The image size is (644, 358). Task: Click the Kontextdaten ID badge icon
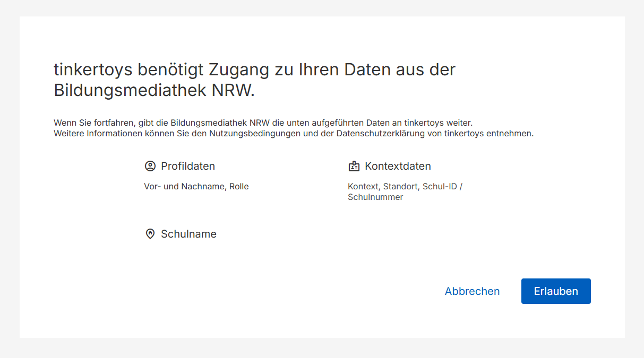tap(354, 166)
